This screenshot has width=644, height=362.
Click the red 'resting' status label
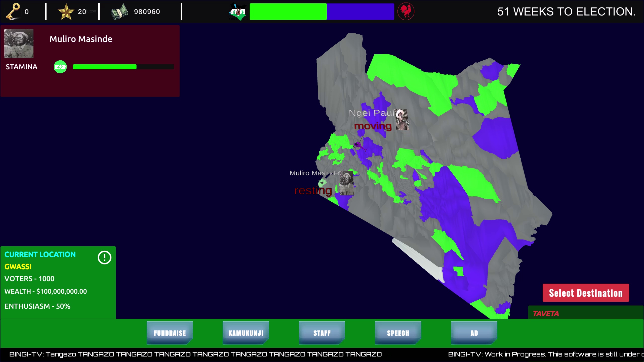pos(313,191)
